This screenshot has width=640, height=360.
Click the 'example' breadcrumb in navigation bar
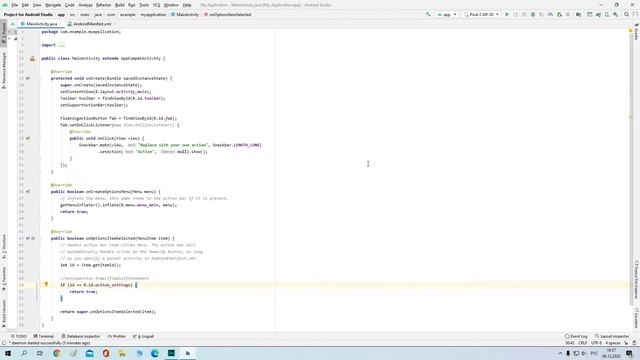coord(128,14)
